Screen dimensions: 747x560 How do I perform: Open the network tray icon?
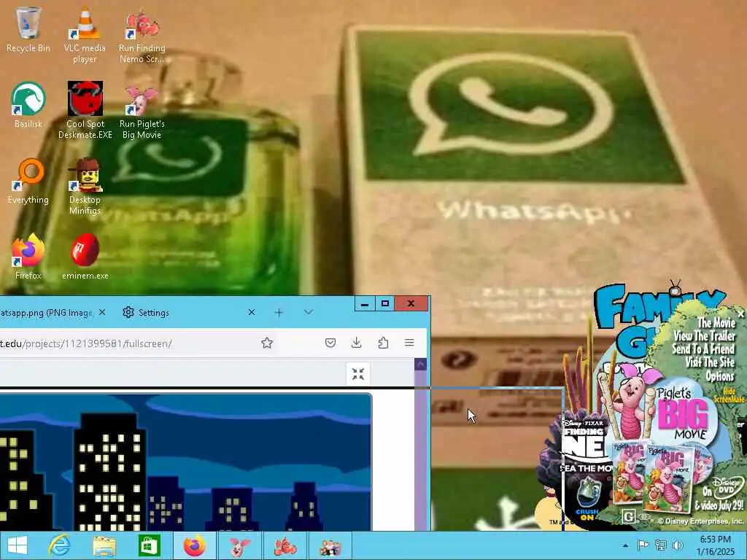click(660, 545)
